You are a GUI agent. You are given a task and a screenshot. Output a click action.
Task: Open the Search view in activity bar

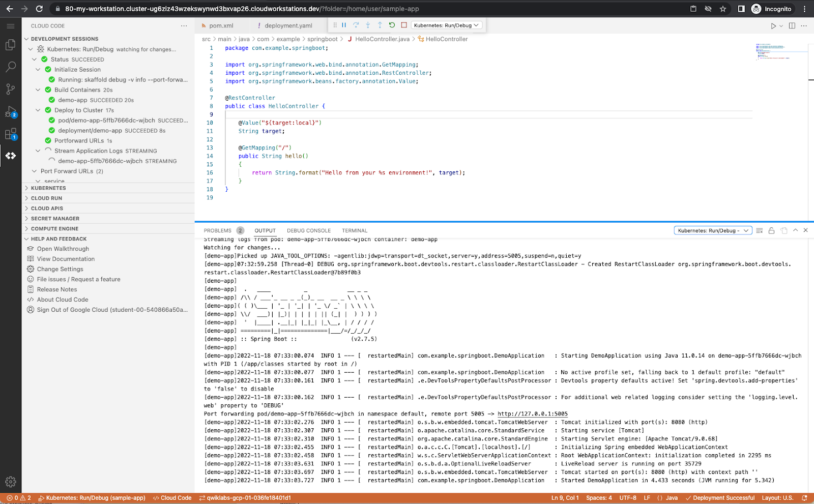(x=10, y=67)
